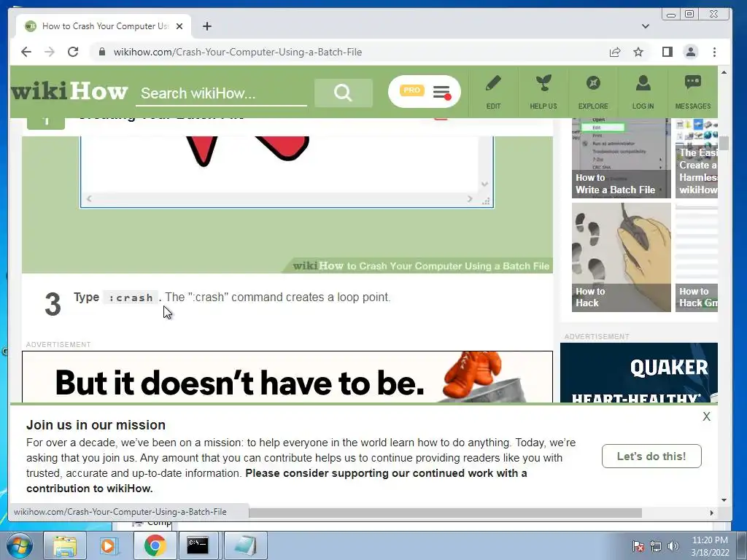
Task: Open How to Hack article thumbnail
Action: (x=622, y=257)
